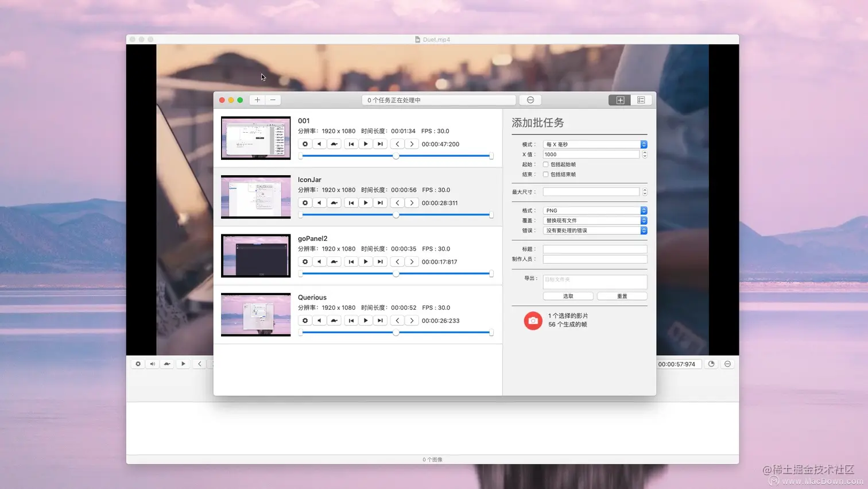The height and width of the screenshot is (489, 868).
Task: Enable the 包括起始帧 checkbox
Action: (x=545, y=164)
